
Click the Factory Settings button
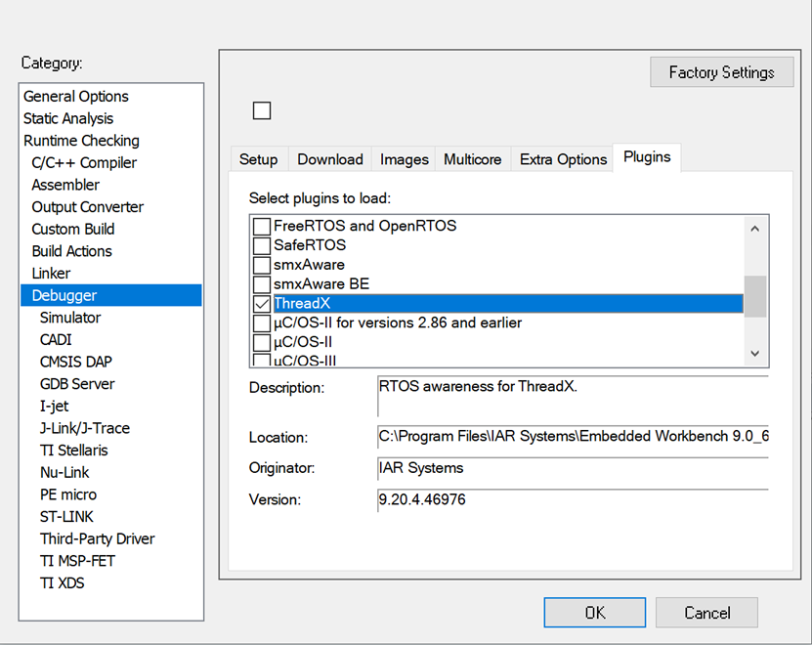(721, 72)
